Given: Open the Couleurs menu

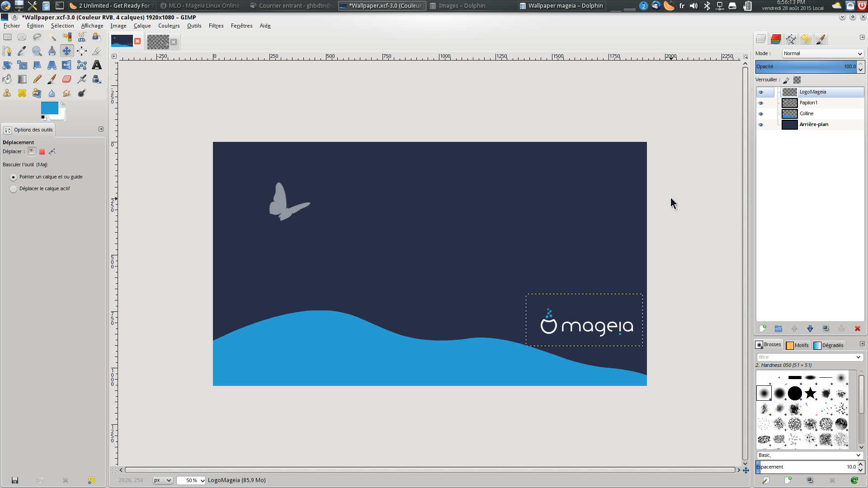Looking at the screenshot, I should click(169, 26).
